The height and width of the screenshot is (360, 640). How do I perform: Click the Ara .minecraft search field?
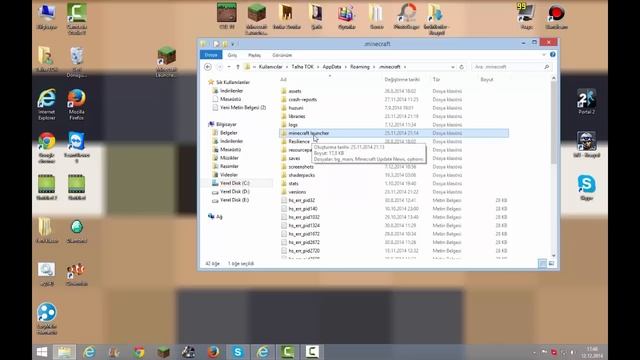[508, 67]
